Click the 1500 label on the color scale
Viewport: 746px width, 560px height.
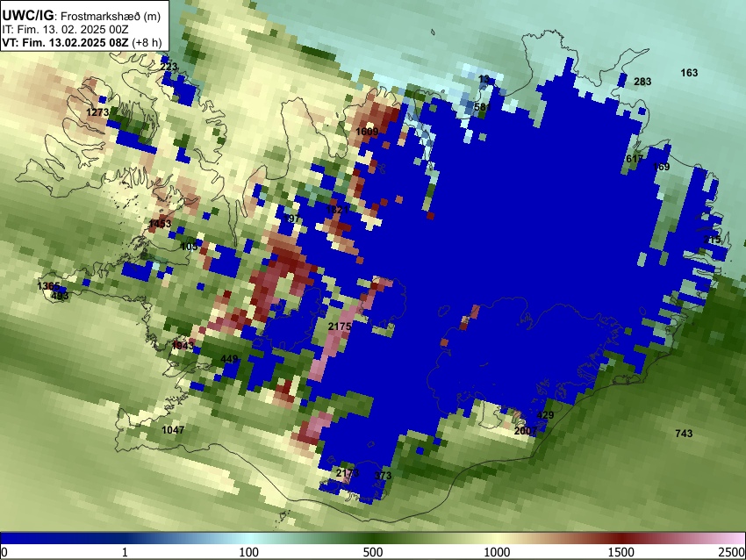pos(620,552)
